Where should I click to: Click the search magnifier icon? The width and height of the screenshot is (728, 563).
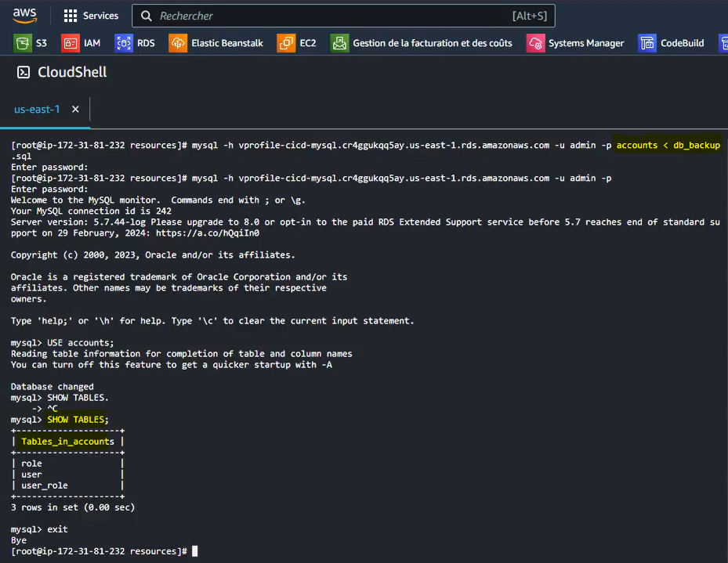coord(147,16)
